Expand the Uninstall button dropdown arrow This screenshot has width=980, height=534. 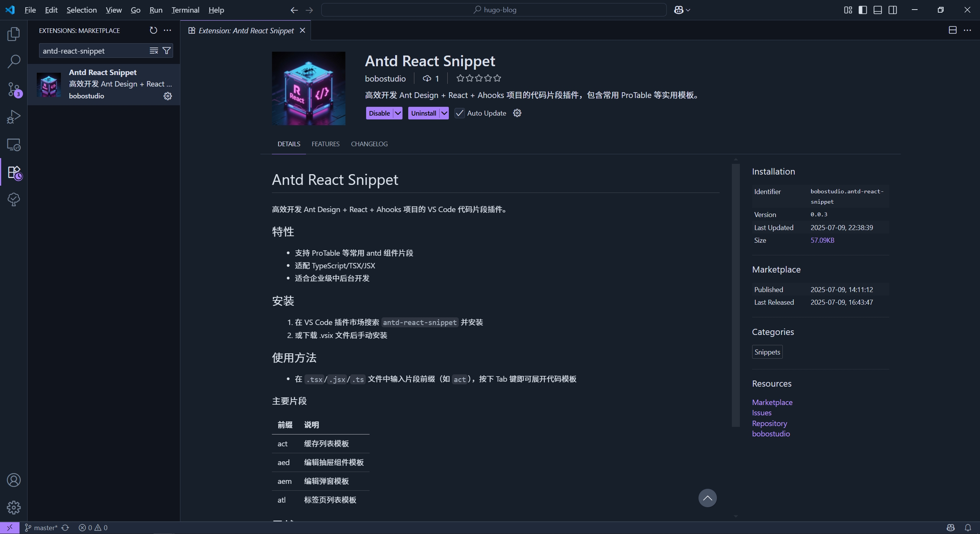(444, 113)
